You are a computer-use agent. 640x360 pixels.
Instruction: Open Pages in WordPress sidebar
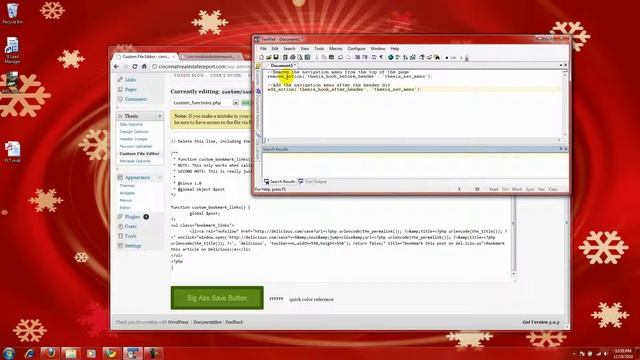click(x=131, y=89)
